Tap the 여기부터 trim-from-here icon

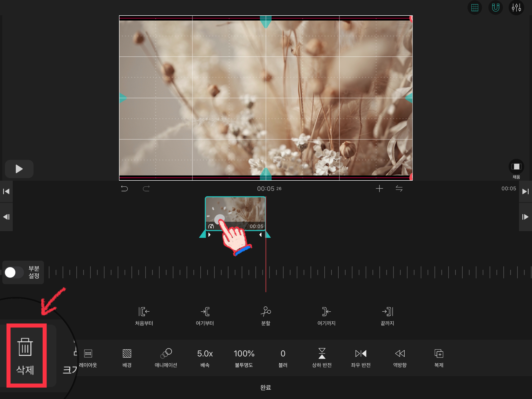click(x=205, y=311)
